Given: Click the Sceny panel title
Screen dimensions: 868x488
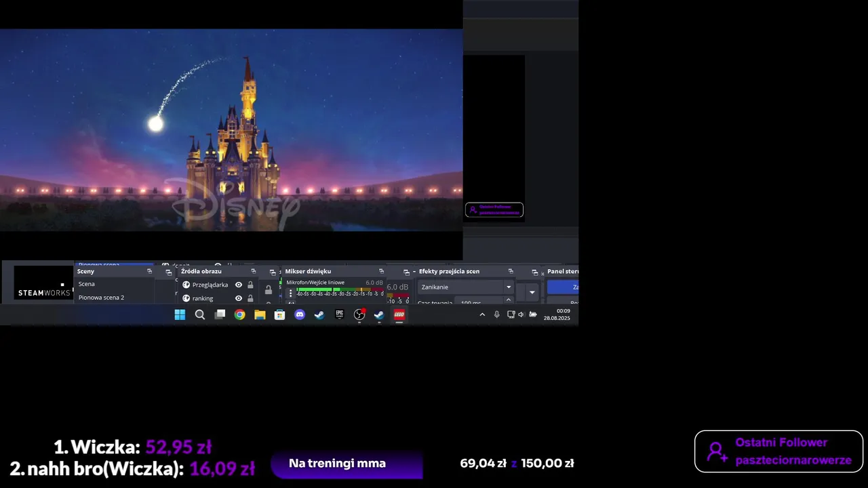Looking at the screenshot, I should (85, 271).
